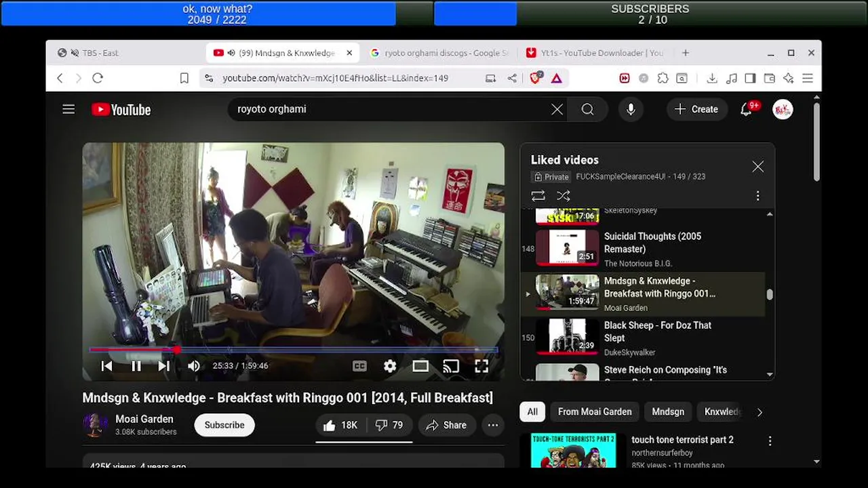Cast video with Play on TV

(x=451, y=366)
